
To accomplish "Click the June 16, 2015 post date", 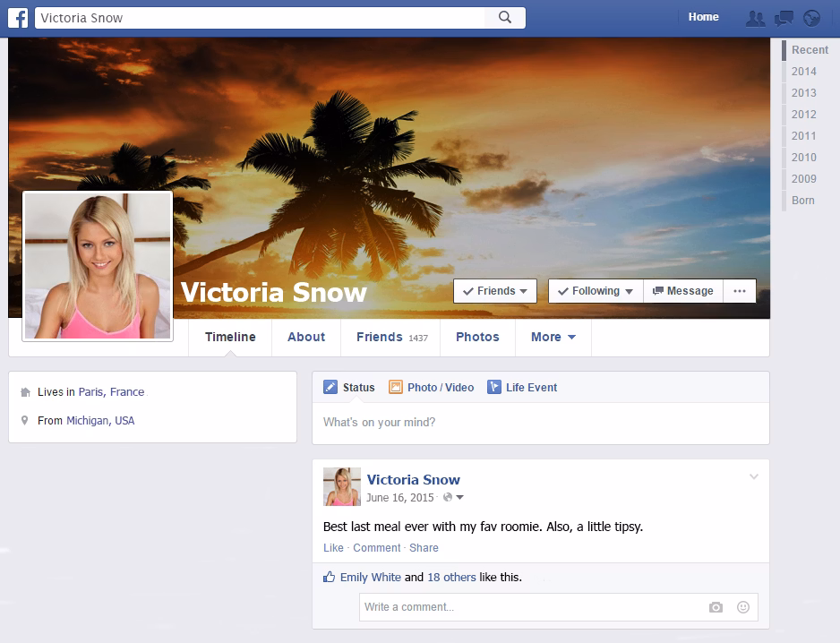I will point(400,497).
